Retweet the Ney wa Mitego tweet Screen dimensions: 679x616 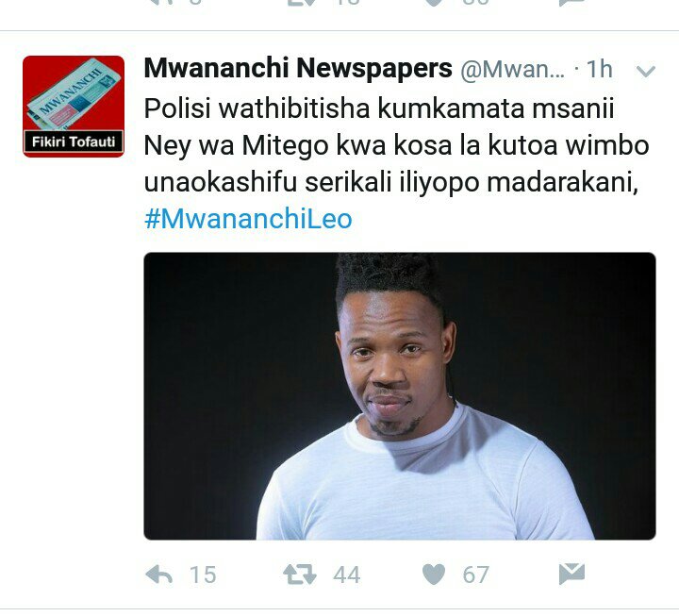tap(300, 574)
